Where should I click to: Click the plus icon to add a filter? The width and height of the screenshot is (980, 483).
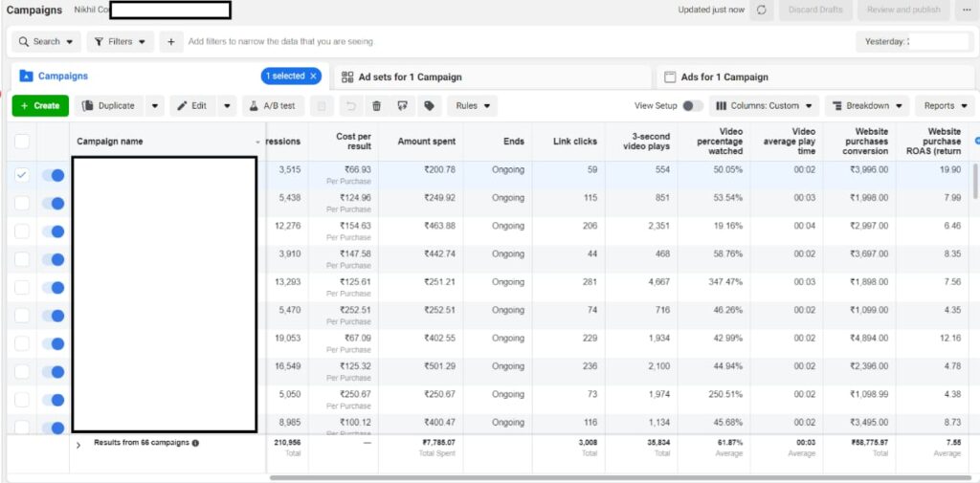pos(170,42)
